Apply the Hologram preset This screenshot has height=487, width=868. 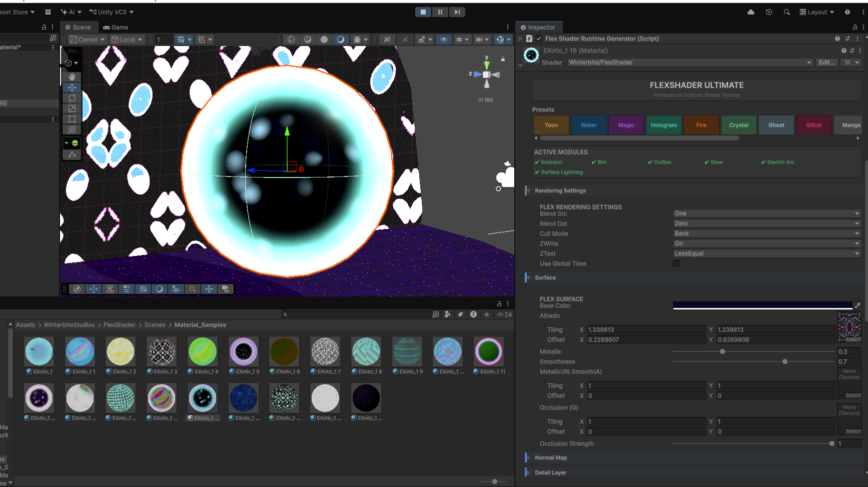point(663,125)
